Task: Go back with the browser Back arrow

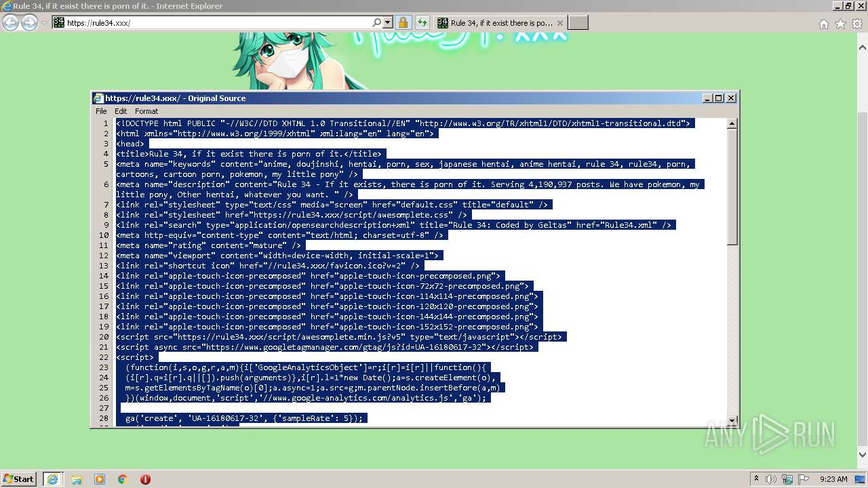Action: [x=10, y=22]
